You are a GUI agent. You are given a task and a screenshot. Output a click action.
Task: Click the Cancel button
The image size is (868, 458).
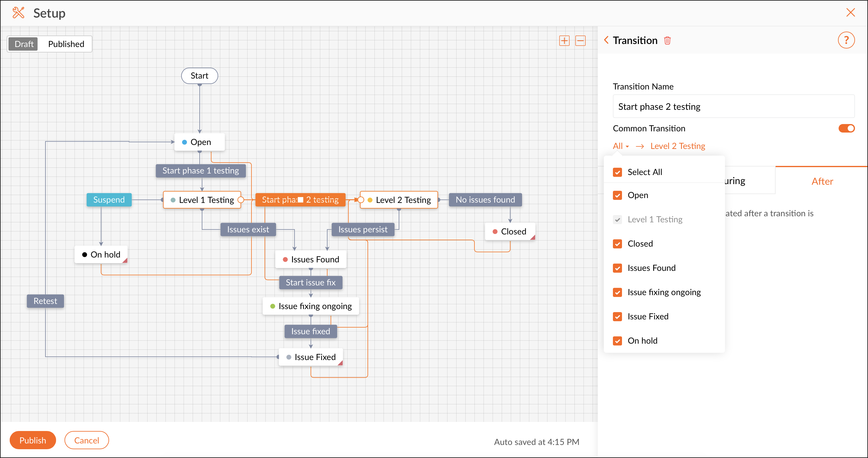point(87,440)
